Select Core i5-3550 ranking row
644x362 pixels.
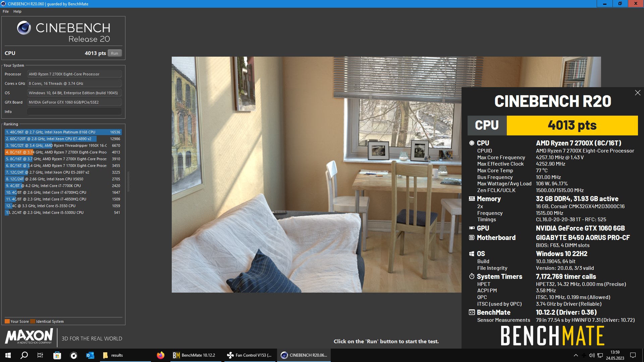coord(63,206)
